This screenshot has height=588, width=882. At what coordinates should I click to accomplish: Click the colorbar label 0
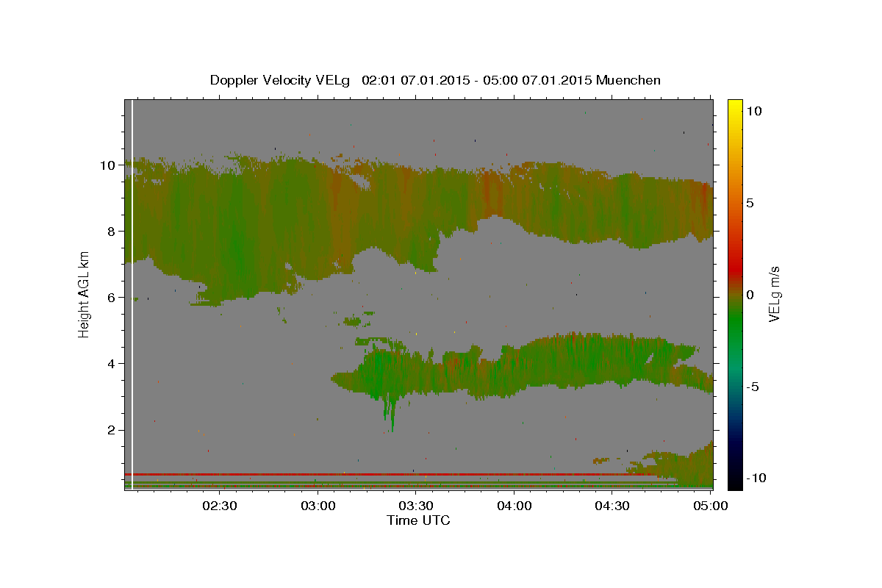(x=750, y=295)
